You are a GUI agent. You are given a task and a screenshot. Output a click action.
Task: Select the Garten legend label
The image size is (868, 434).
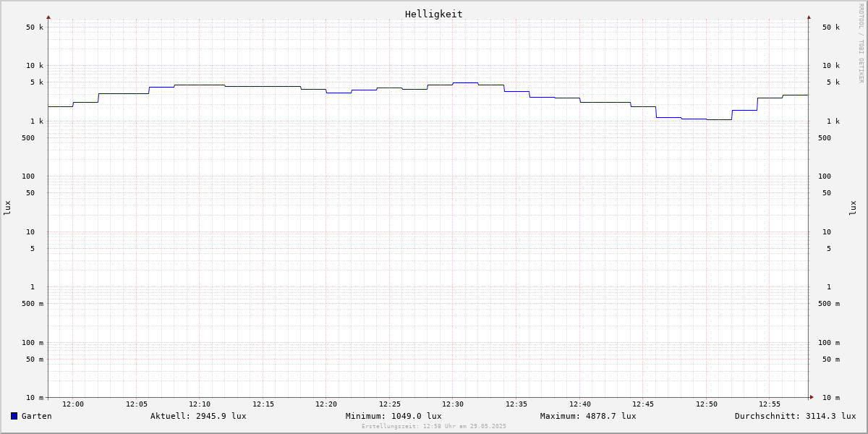[37, 416]
